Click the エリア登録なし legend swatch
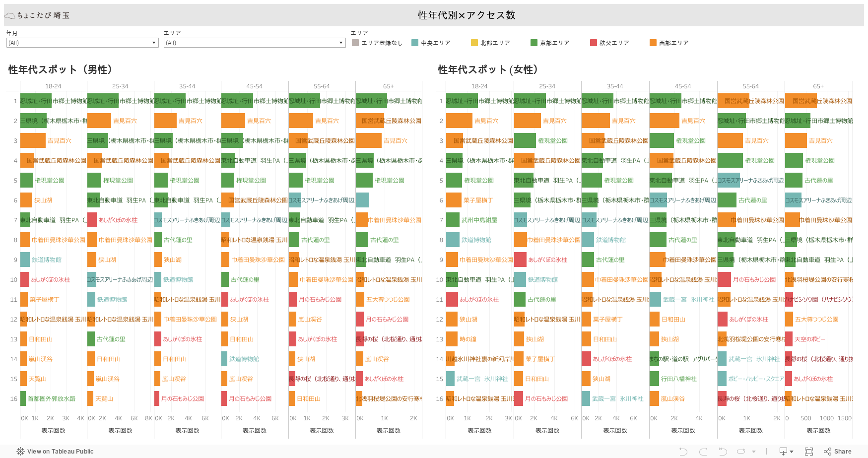The image size is (868, 458). coord(355,43)
